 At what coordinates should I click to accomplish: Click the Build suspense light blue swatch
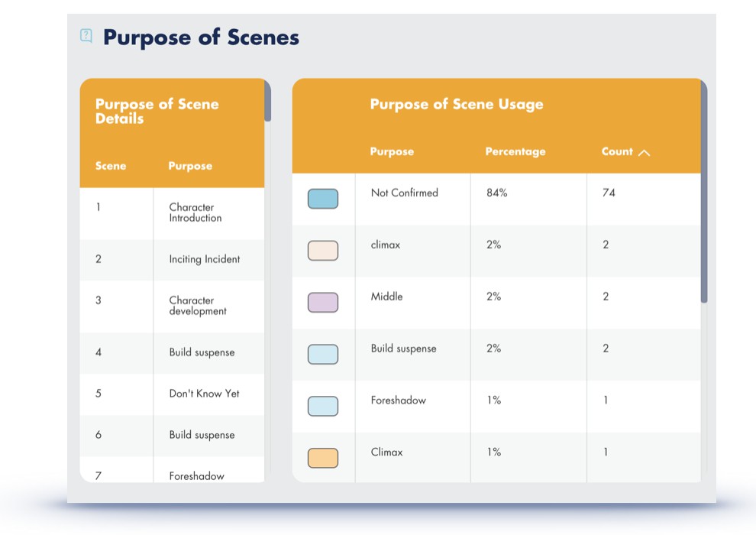click(322, 355)
